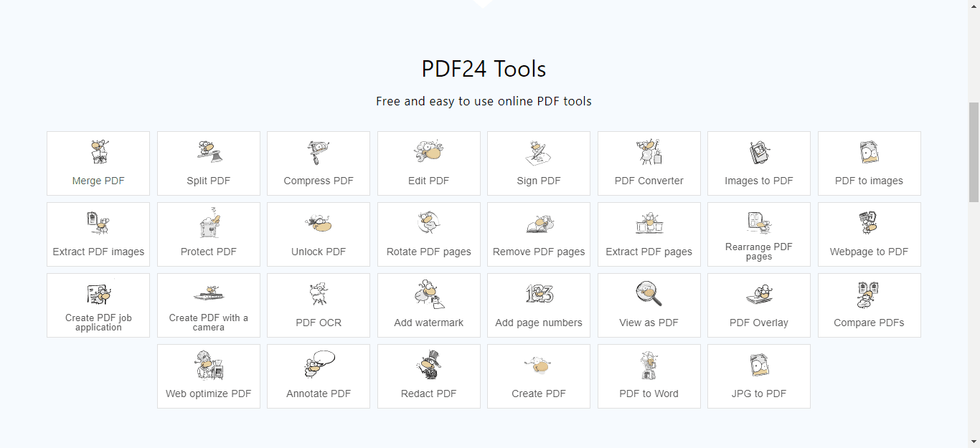The height and width of the screenshot is (448, 980).
Task: Open the PDF Overlay icon
Action: pyautogui.click(x=759, y=294)
